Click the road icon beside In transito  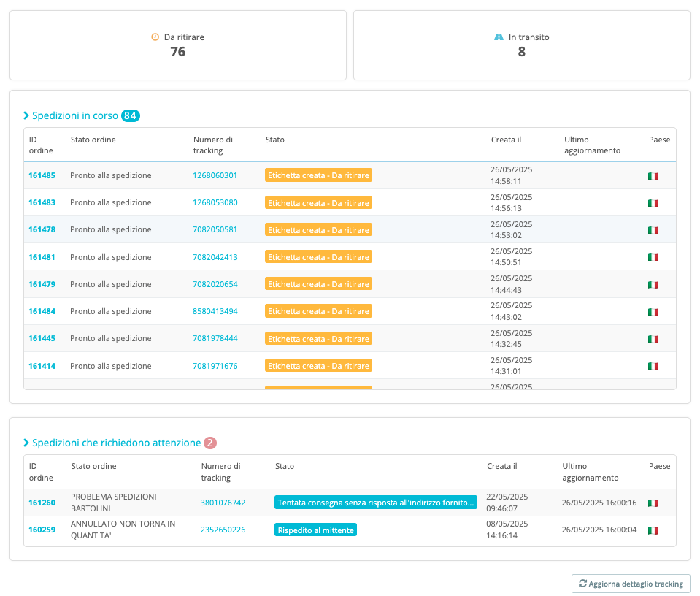(x=499, y=37)
